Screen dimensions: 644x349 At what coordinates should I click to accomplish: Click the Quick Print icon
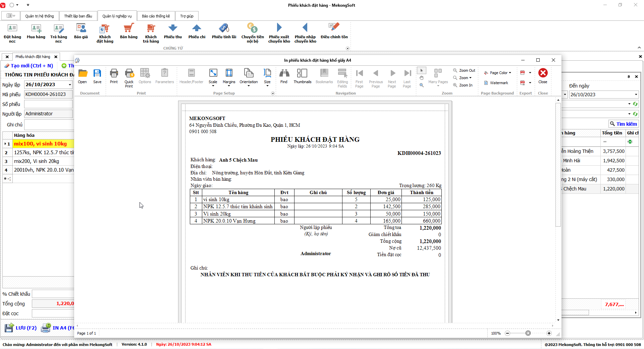[x=129, y=78]
